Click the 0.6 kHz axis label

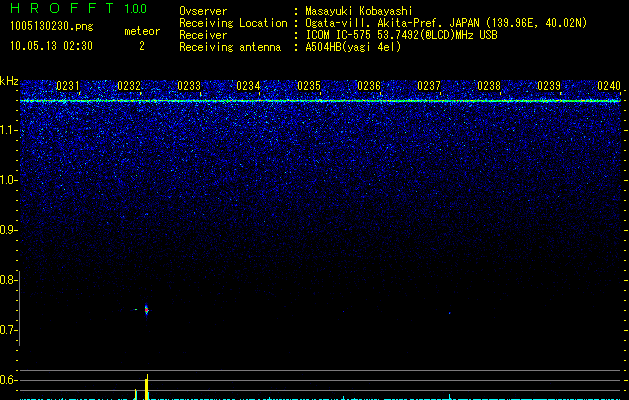(8, 380)
